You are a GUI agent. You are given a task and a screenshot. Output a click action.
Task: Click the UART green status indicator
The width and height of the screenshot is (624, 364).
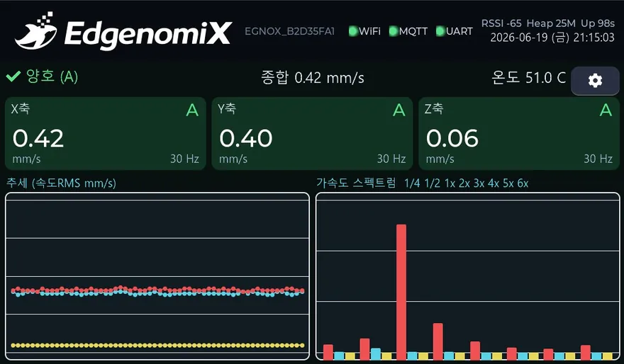pyautogui.click(x=440, y=31)
